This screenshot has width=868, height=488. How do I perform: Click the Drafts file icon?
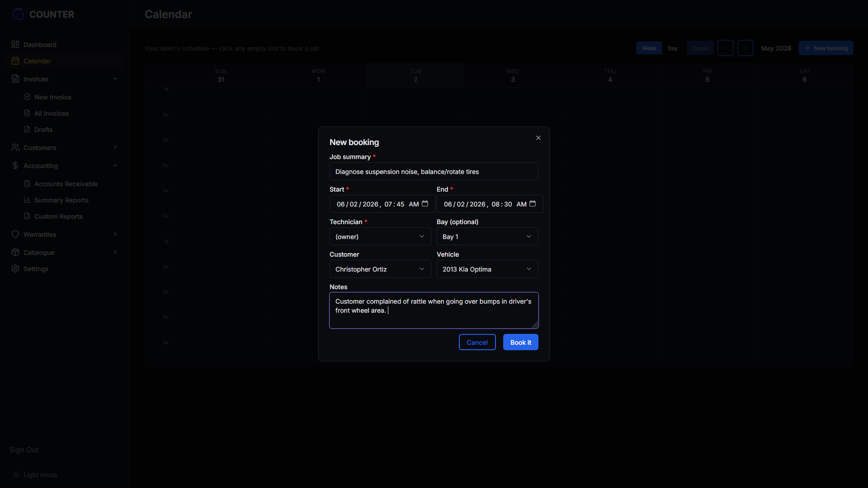(x=27, y=129)
